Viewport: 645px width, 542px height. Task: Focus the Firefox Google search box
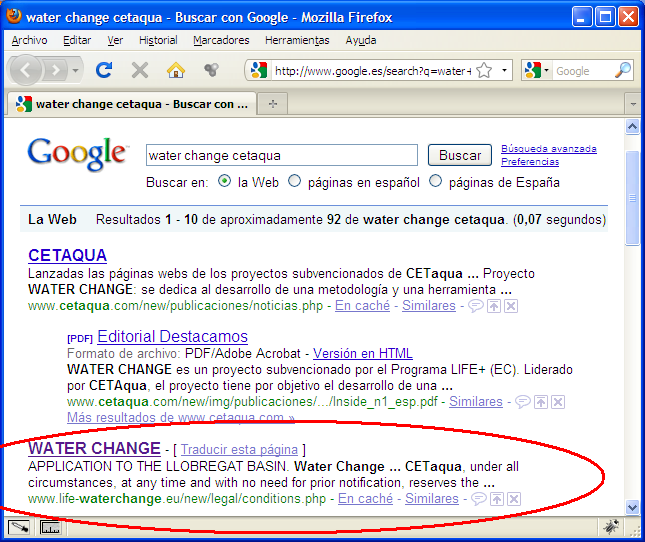click(x=583, y=71)
